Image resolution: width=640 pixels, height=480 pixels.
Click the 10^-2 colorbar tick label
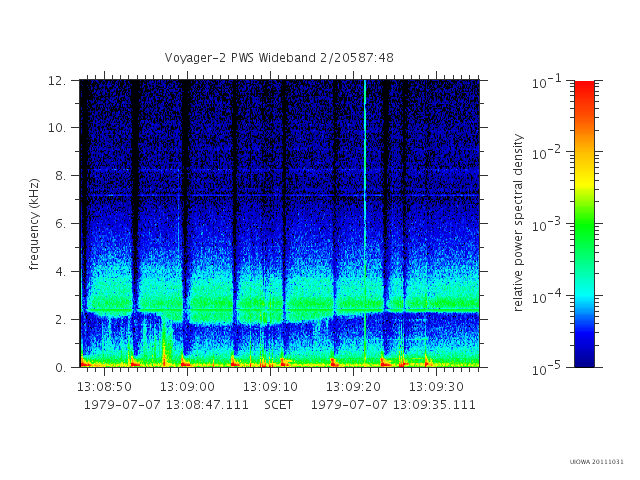[548, 153]
